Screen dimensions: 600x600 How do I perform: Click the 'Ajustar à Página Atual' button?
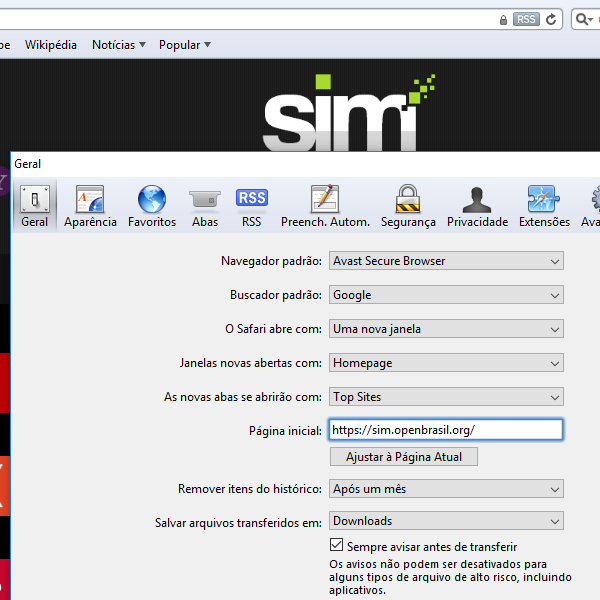(404, 457)
